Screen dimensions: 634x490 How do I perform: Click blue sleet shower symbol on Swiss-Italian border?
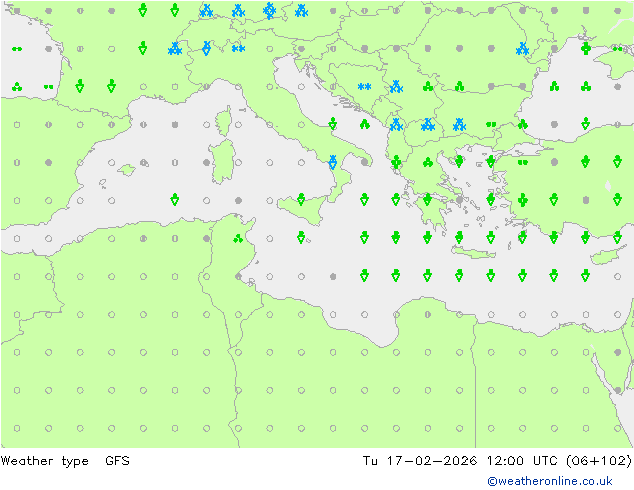coord(206,48)
